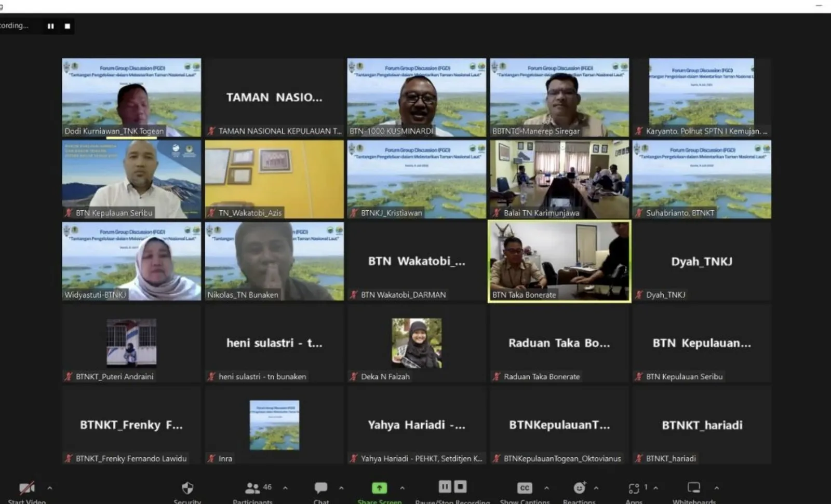Open the Security shield menu
The image size is (831, 504).
[187, 488]
